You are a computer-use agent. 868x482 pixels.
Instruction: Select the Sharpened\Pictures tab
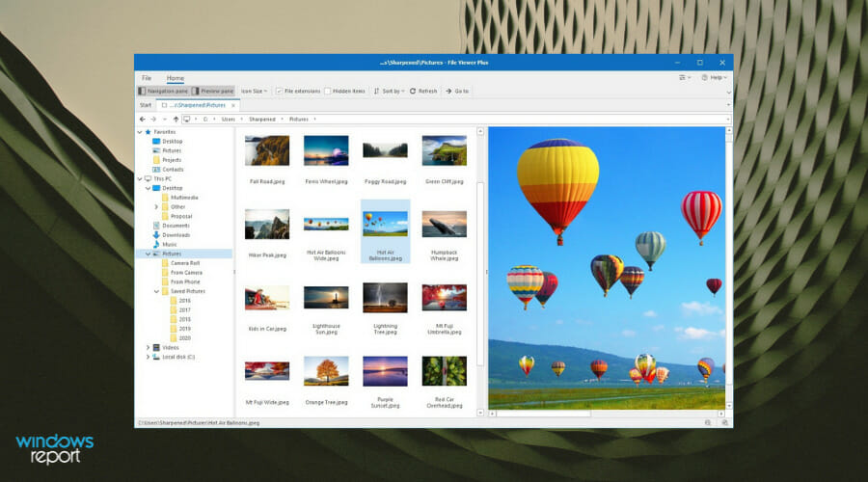click(196, 105)
